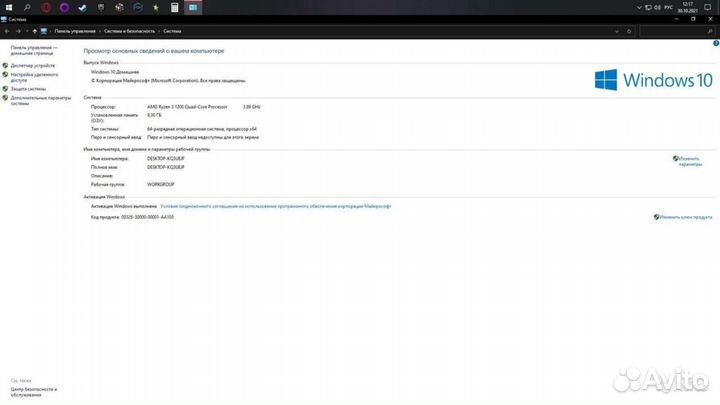Click Изменить ключ продукта link
The image size is (720, 405).
click(x=686, y=217)
